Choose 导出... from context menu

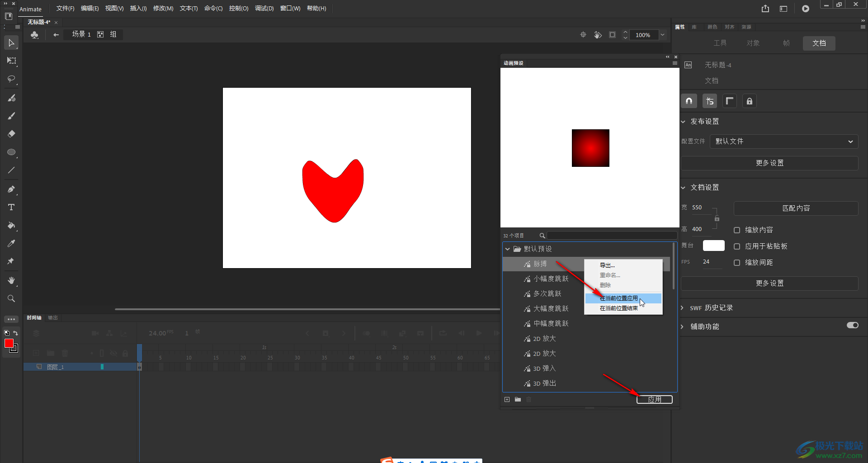tap(623, 265)
